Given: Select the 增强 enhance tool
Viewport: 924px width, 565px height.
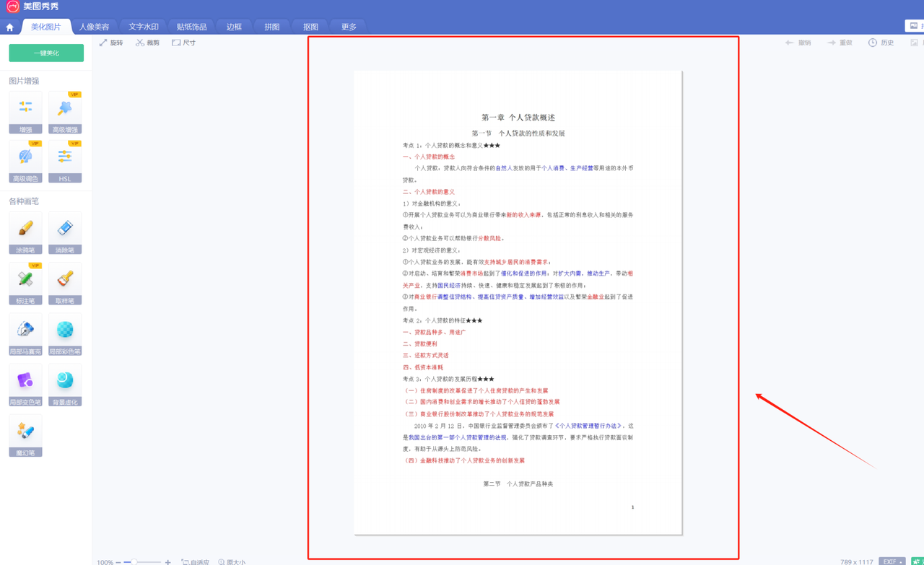Looking at the screenshot, I should 25,112.
